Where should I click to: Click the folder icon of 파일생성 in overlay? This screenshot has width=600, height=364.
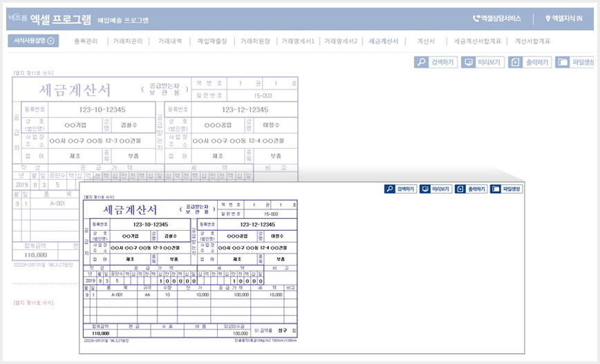point(495,189)
